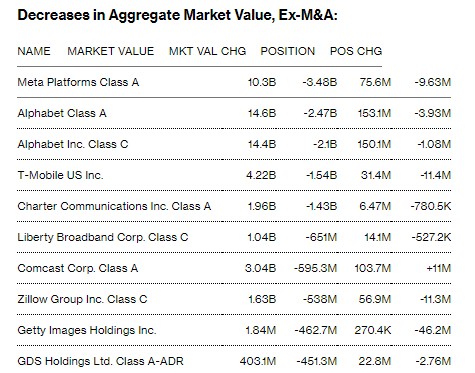The width and height of the screenshot is (475, 373).
Task: Click GDS Holdings Ltd. Class A-ADR
Action: click(x=100, y=361)
